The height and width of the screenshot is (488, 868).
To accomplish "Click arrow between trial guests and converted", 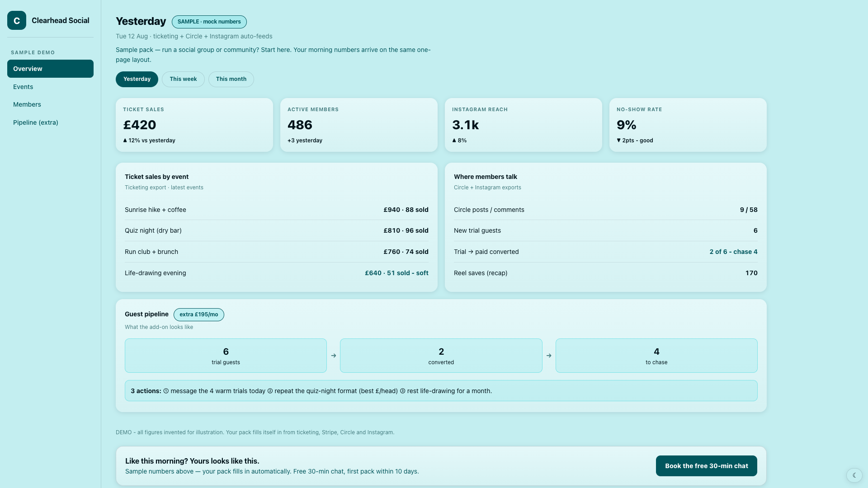I will (334, 356).
